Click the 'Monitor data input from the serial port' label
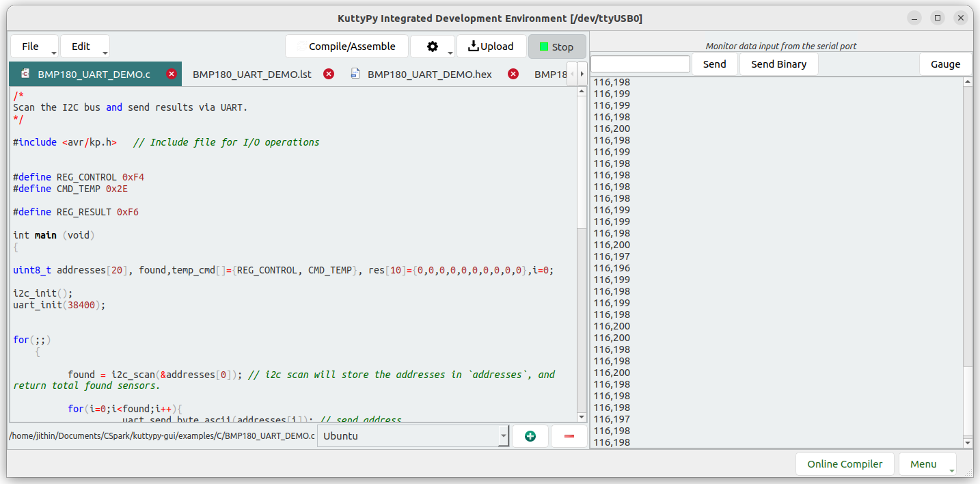Image resolution: width=980 pixels, height=484 pixels. tap(781, 46)
